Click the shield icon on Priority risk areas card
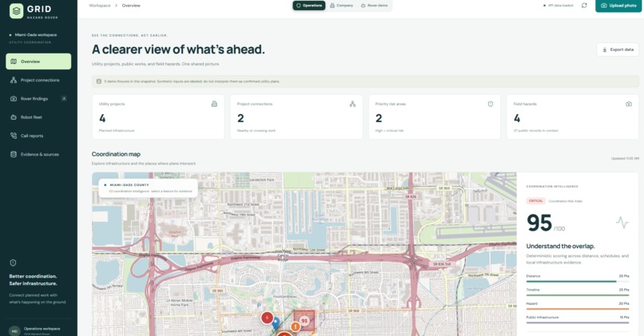The width and height of the screenshot is (644, 336). coord(491,105)
